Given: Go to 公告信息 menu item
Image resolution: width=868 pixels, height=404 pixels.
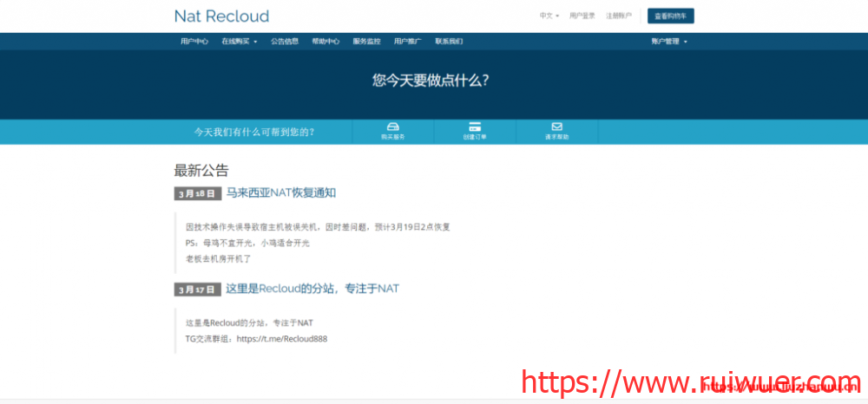Looking at the screenshot, I should point(285,42).
